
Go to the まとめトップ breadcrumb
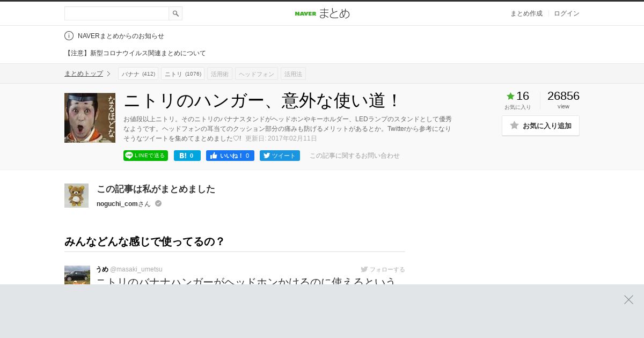pyautogui.click(x=83, y=74)
